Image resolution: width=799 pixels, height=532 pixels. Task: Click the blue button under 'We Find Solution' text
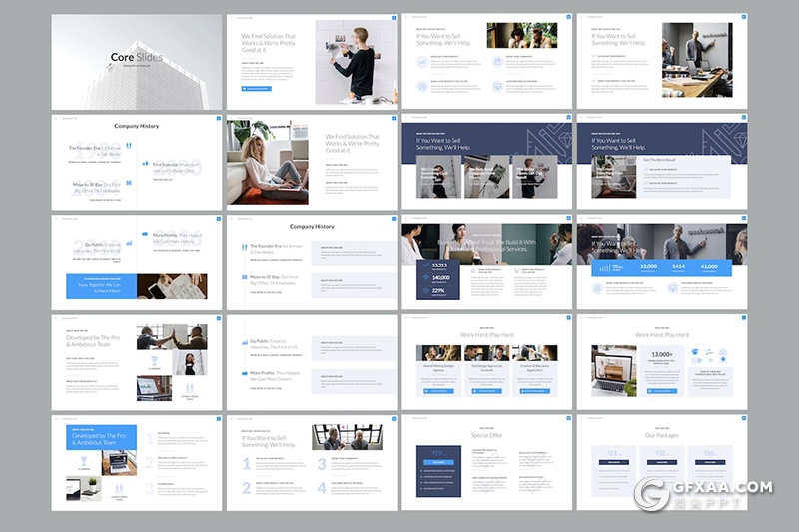tap(258, 88)
